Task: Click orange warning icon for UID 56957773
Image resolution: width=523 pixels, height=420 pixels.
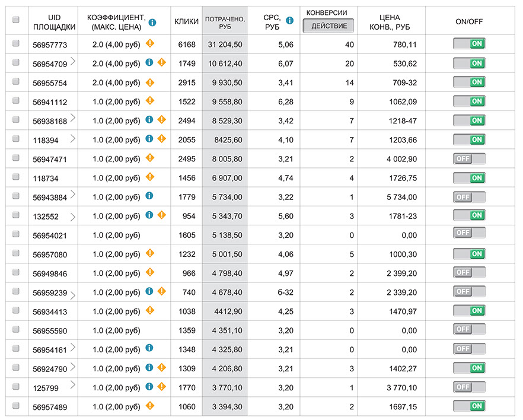Action: pos(150,43)
